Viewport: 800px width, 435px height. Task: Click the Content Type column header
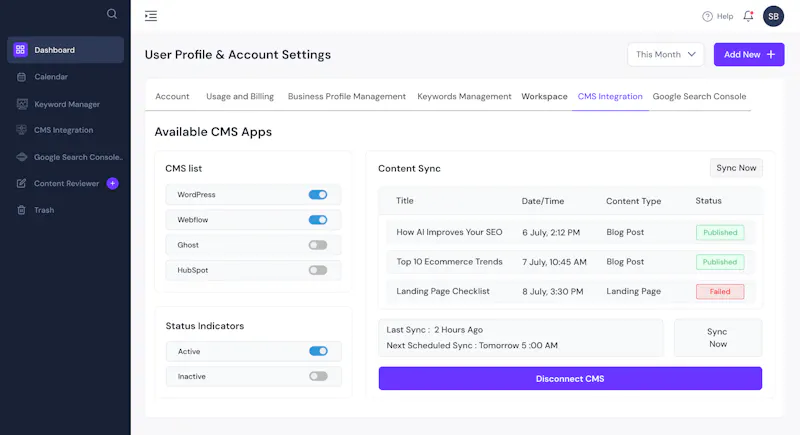(633, 201)
